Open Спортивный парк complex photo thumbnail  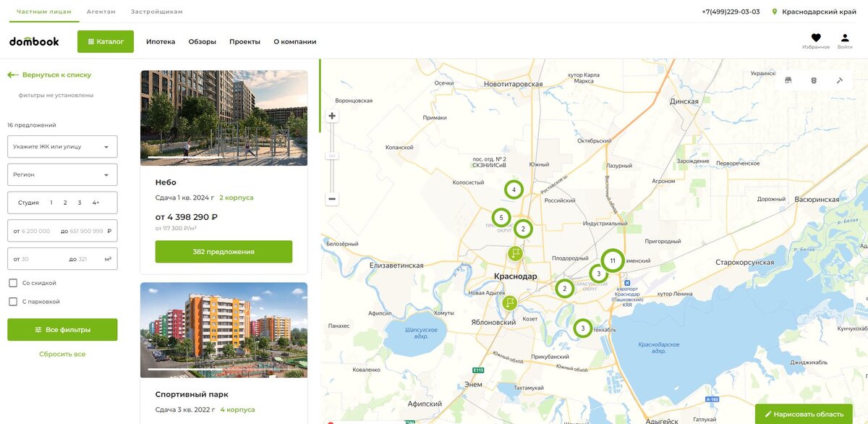click(x=224, y=330)
